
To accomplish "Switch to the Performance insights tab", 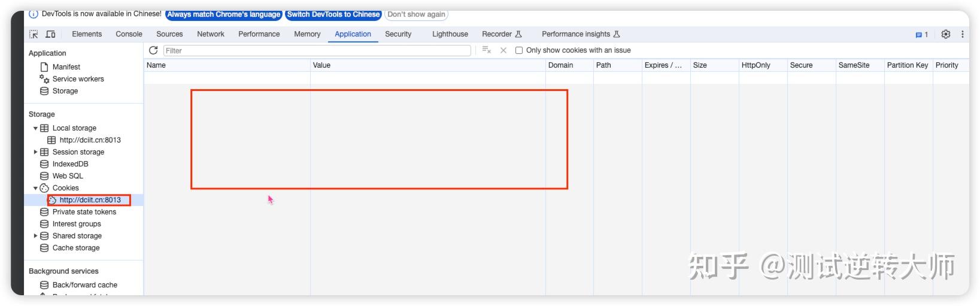I will pyautogui.click(x=581, y=34).
